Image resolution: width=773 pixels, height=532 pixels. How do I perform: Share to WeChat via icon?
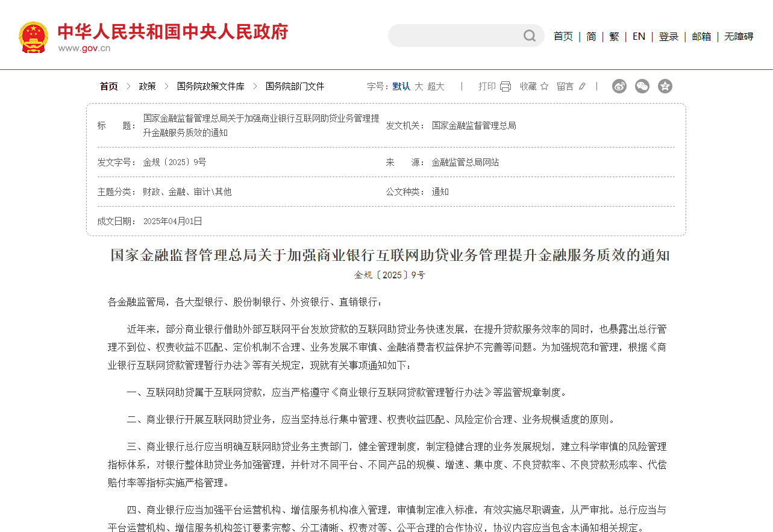point(642,86)
